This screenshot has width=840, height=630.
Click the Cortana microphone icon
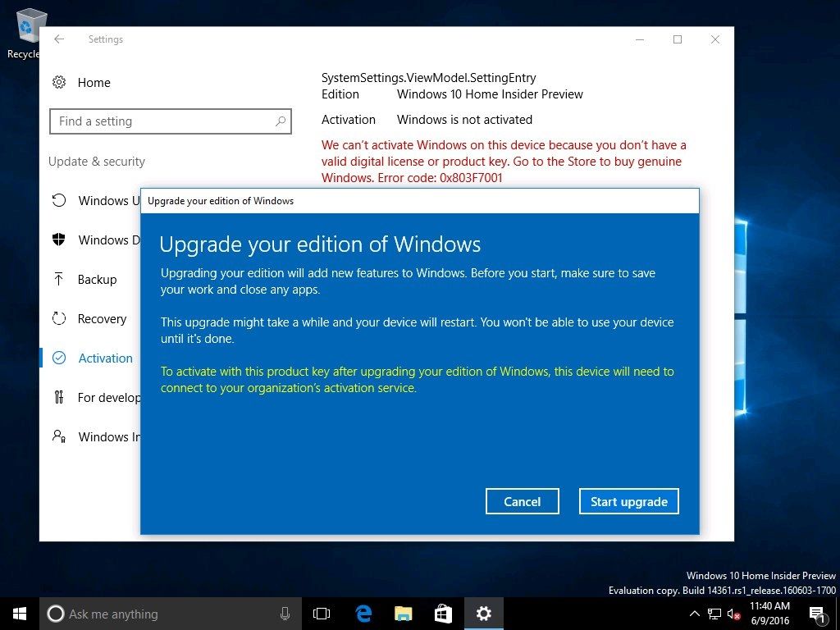click(x=285, y=614)
